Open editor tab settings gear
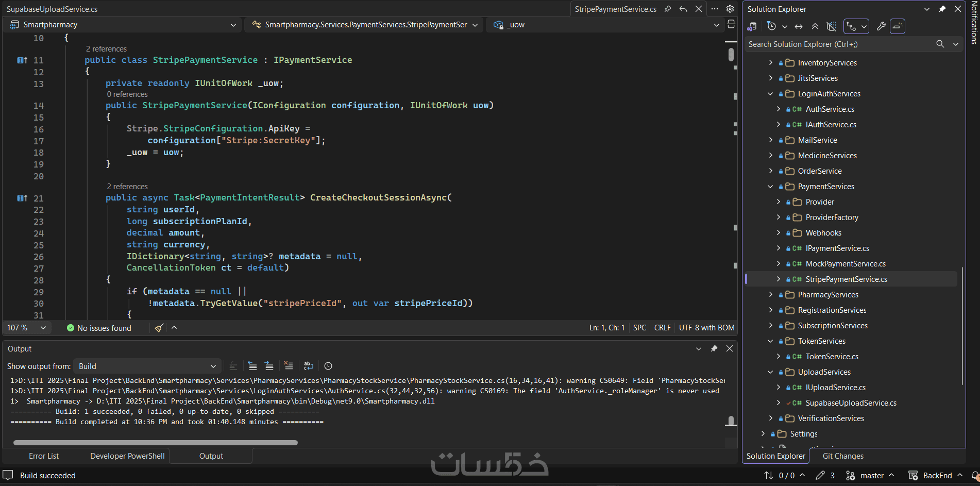Image resolution: width=980 pixels, height=486 pixels. (730, 9)
